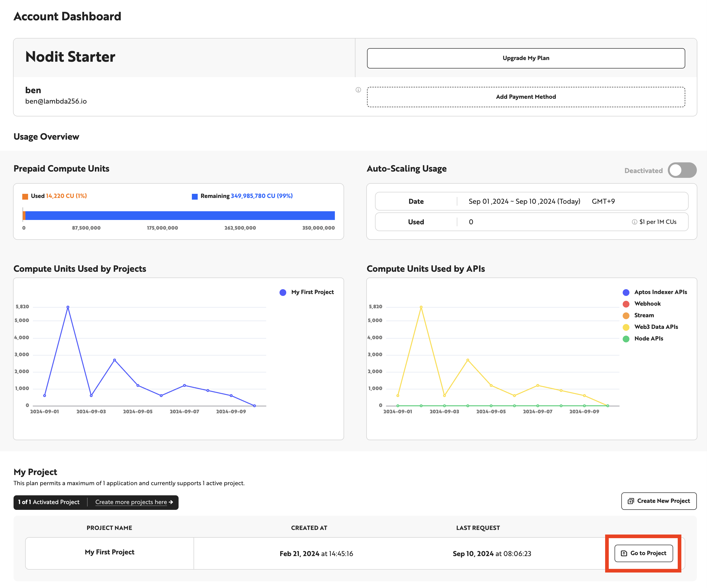Click the Create New Project icon button
Screen dimensions: 707x588
631,501
